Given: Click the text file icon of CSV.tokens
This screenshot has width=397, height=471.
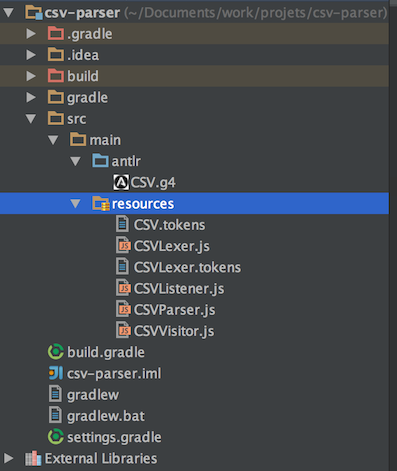Looking at the screenshot, I should coord(122,224).
